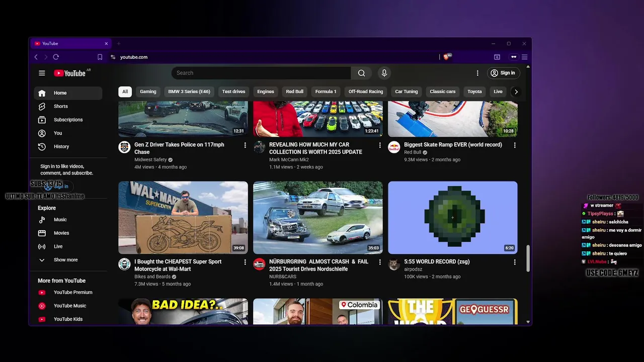
Task: Click the Midwest Safety channel avatar
Action: (x=124, y=147)
